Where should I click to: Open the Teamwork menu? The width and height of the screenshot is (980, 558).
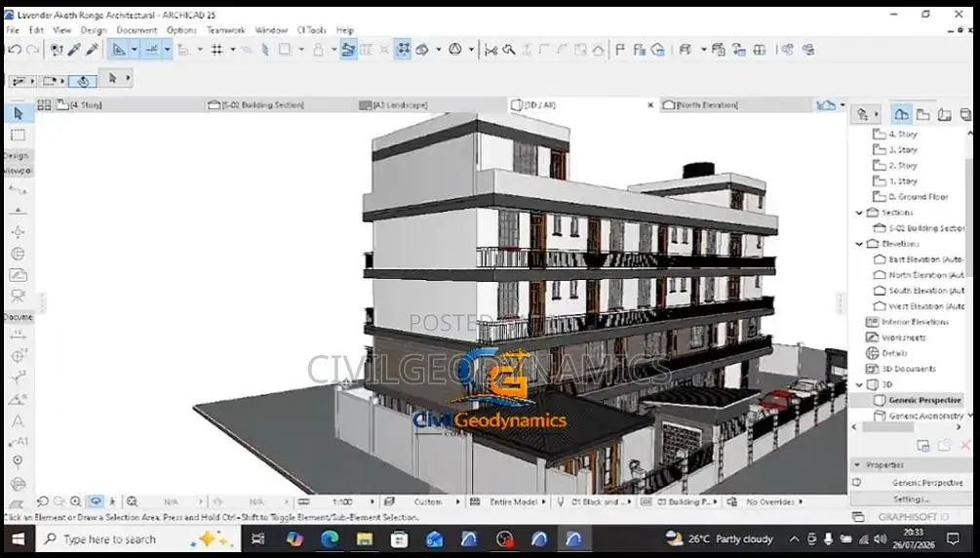(225, 30)
